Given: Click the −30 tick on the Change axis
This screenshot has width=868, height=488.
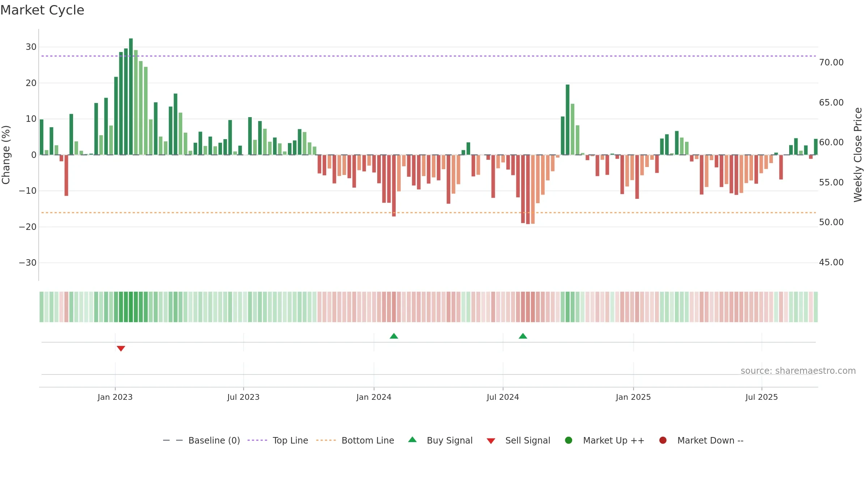Looking at the screenshot, I should [28, 263].
